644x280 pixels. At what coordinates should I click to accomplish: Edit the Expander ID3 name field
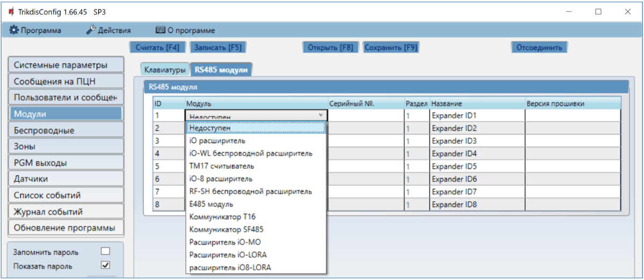click(476, 141)
